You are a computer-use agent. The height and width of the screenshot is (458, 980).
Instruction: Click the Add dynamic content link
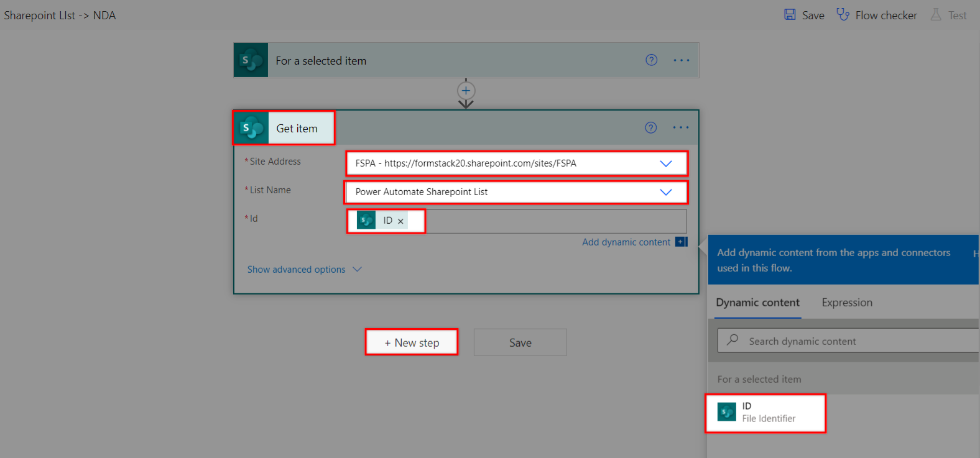(626, 242)
